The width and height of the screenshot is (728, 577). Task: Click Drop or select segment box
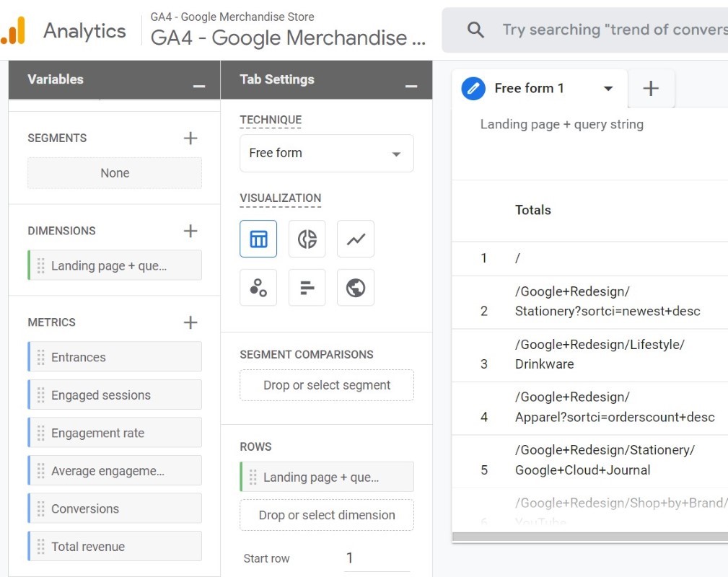tap(326, 385)
